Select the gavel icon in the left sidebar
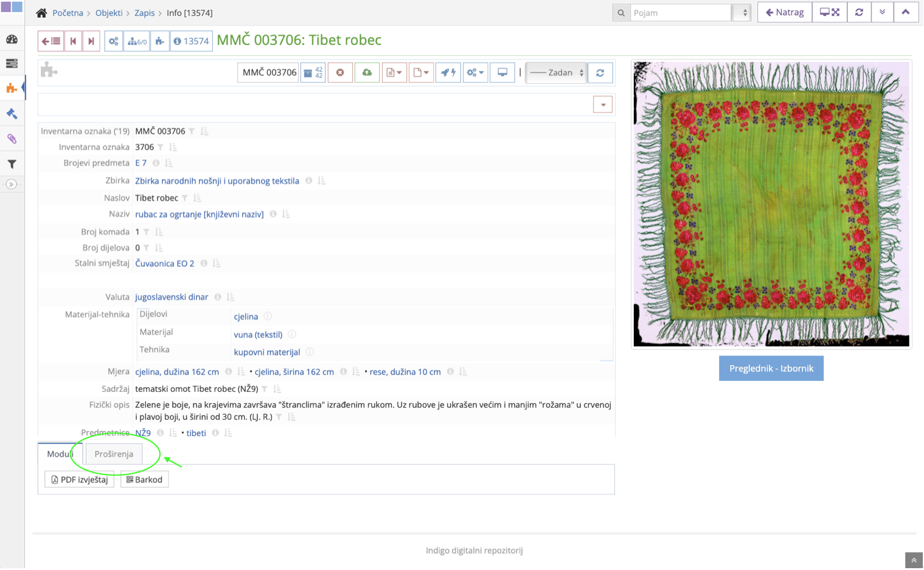 click(12, 113)
